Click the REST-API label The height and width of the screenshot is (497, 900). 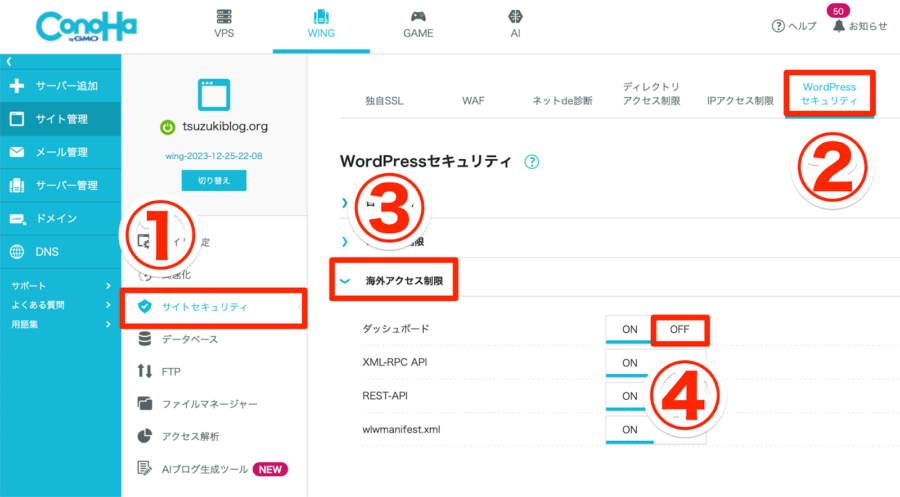pyautogui.click(x=385, y=395)
